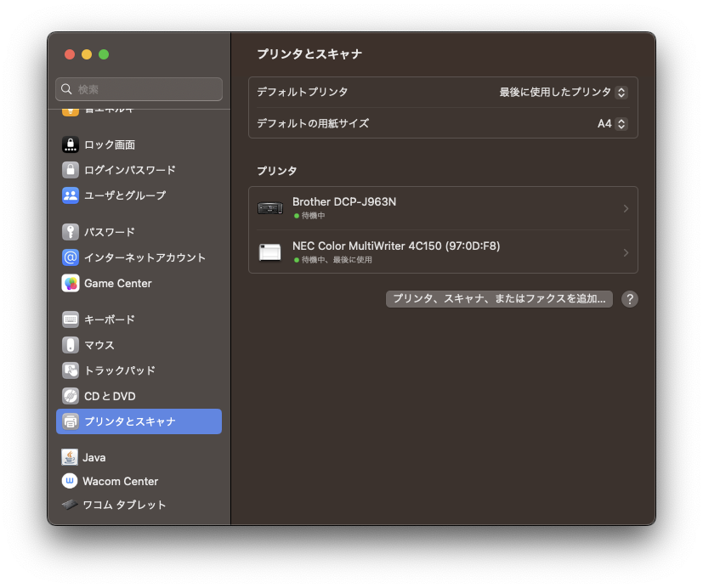Click the Game Center colorful icon
The width and height of the screenshot is (703, 588).
point(71,283)
